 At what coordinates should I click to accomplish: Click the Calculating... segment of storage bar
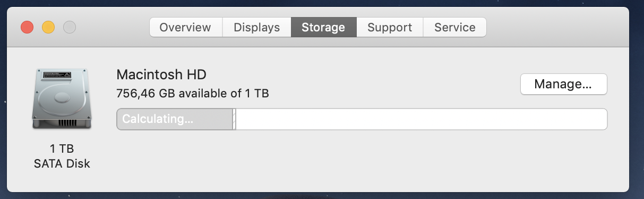pyautogui.click(x=175, y=119)
